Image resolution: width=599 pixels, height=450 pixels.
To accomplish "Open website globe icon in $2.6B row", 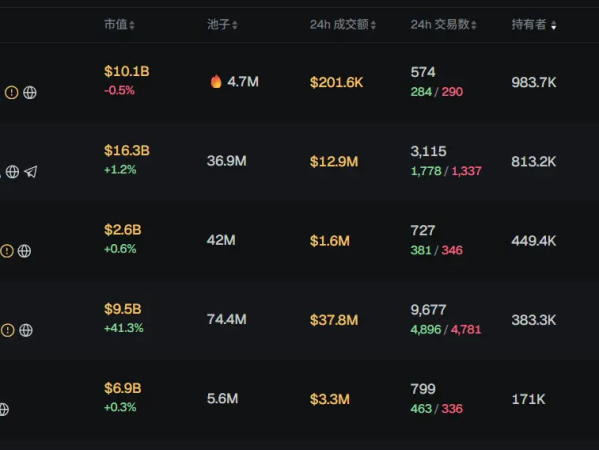I will tap(24, 251).
